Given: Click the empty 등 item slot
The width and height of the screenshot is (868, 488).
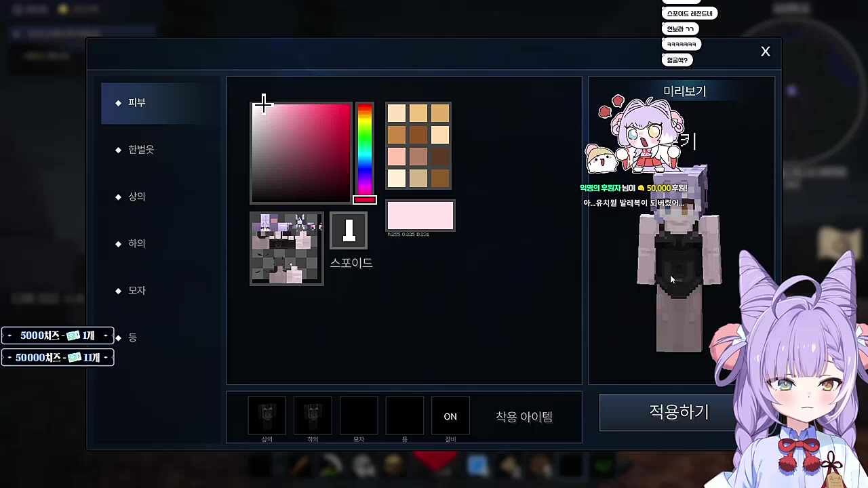Looking at the screenshot, I should tap(405, 415).
